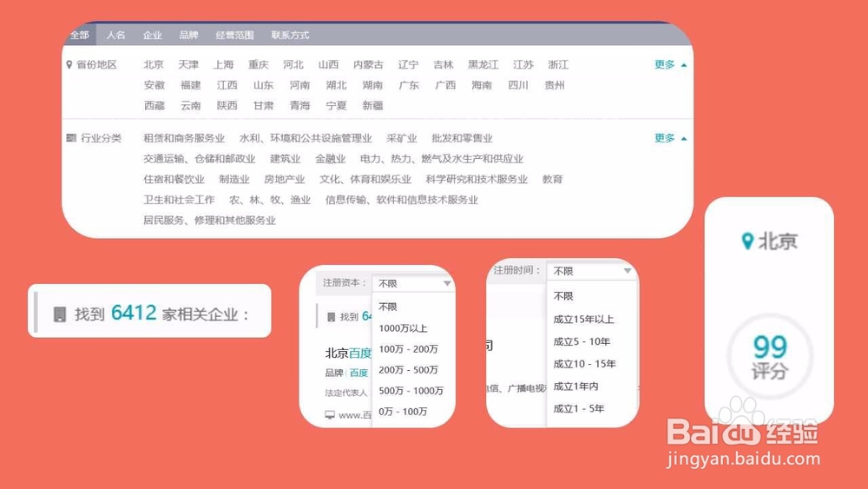Select industry 金融业
Image resolution: width=868 pixels, height=489 pixels.
coord(331,159)
